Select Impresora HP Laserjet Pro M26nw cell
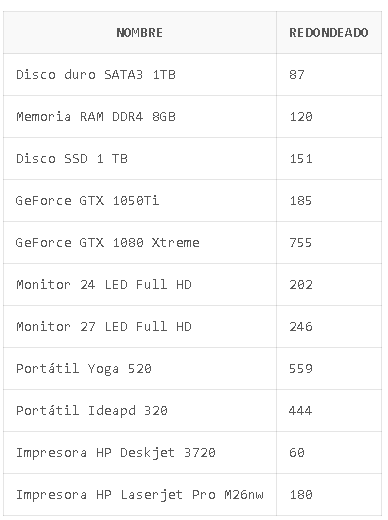Viewport: 388px width, 520px height. 140,494
